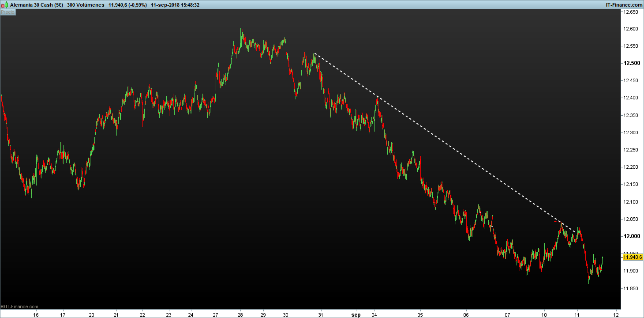Click the 11.850 price axis label
Screen dimensions: 644x318
coord(630,289)
